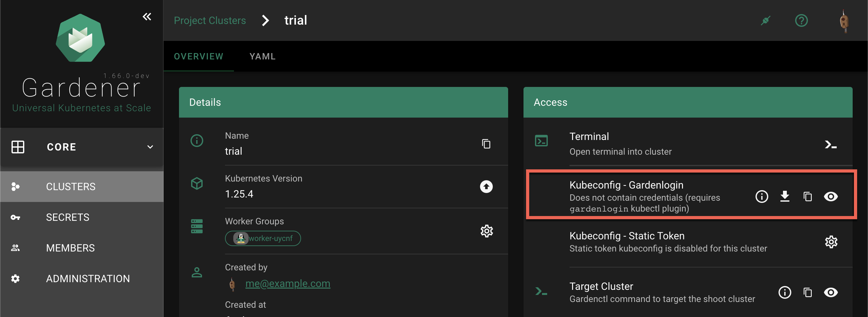The height and width of the screenshot is (317, 868).
Task: Open Static Token kubeconfig settings gear
Action: pyautogui.click(x=831, y=242)
